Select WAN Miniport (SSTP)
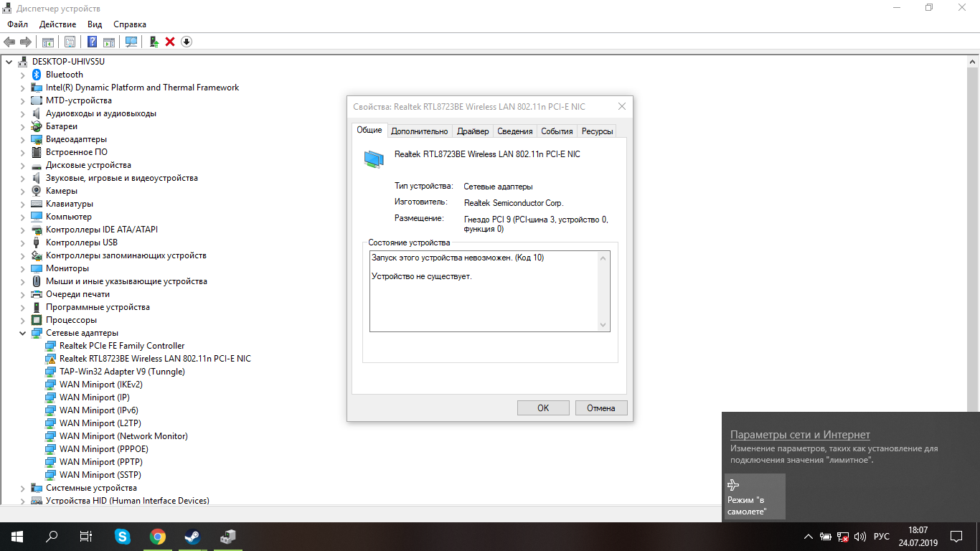This screenshot has height=551, width=980. 100,475
